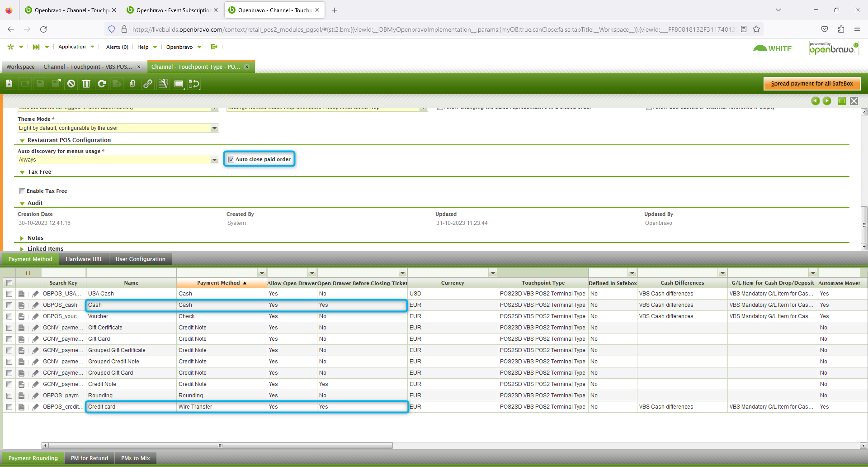This screenshot has width=868, height=467.
Task: Click the chain link icon in toolbar
Action: (148, 84)
